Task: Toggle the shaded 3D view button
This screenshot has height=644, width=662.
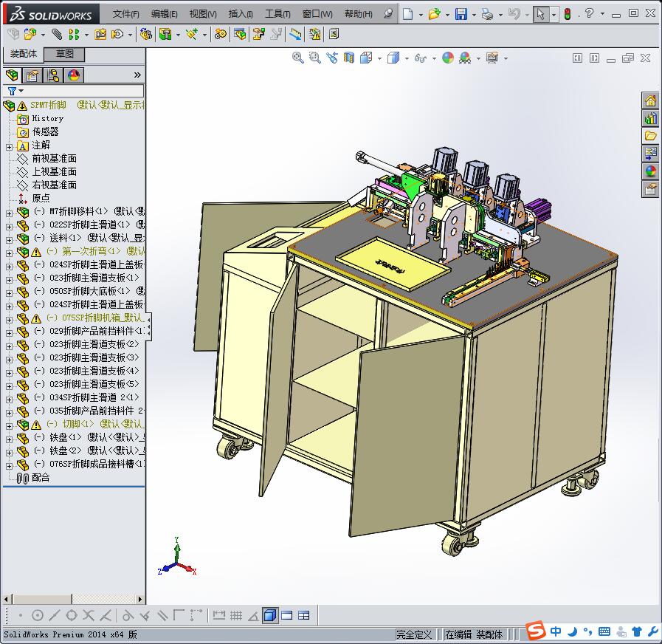Action: [270, 616]
